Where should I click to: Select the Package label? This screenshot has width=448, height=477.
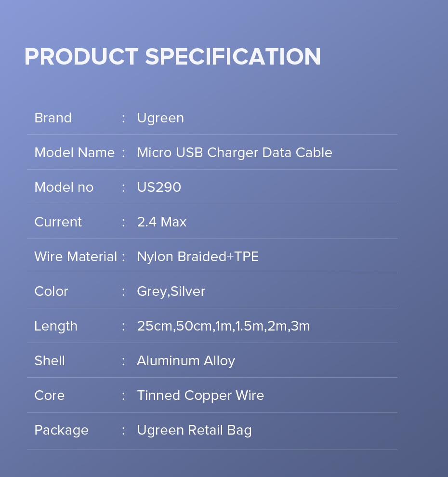pyautogui.click(x=62, y=430)
